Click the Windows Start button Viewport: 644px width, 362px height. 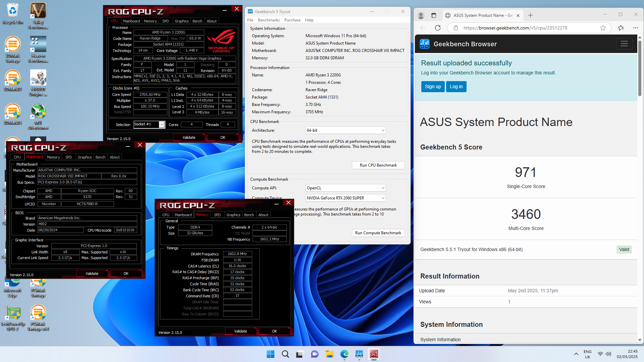point(270,354)
